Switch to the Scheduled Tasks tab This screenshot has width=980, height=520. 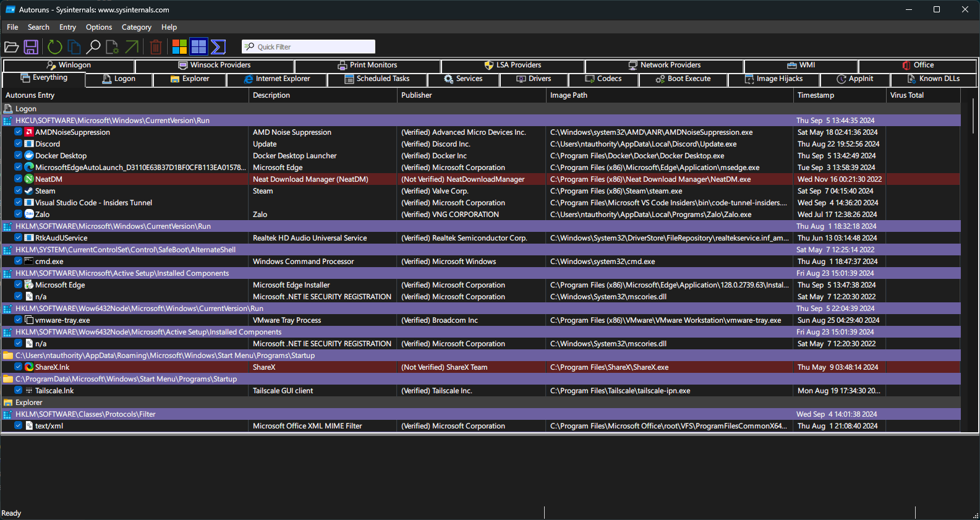tap(377, 79)
